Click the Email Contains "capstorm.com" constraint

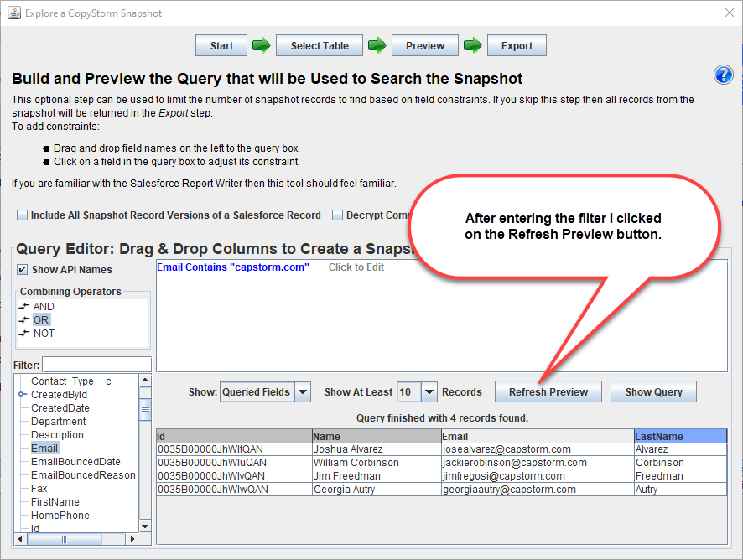pos(232,267)
